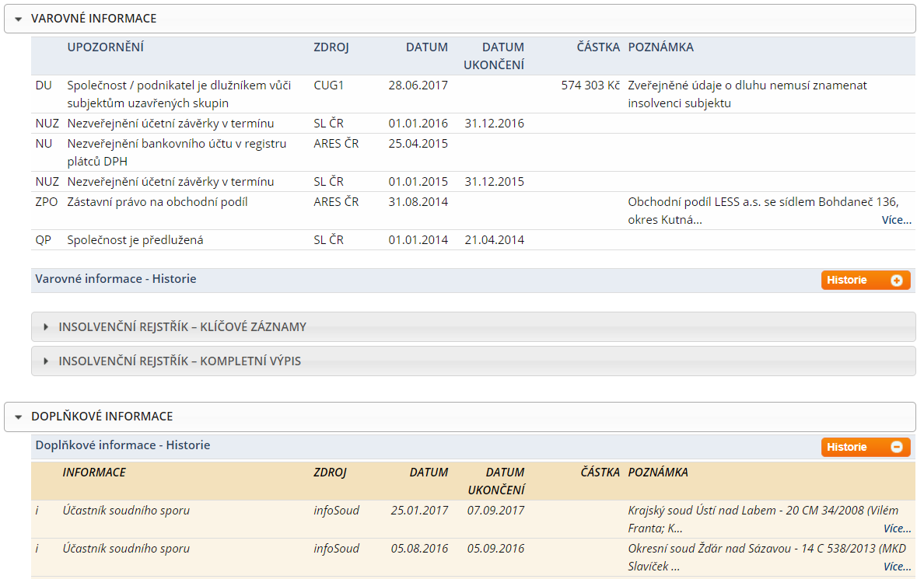Collapse the Doplňkové informace section arrow
The height and width of the screenshot is (579, 924).
pyautogui.click(x=18, y=417)
